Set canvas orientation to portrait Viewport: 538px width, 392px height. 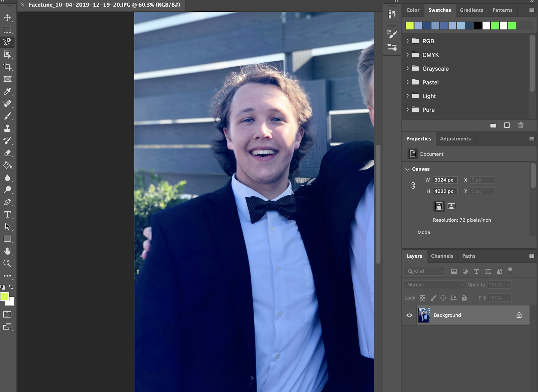click(x=439, y=206)
